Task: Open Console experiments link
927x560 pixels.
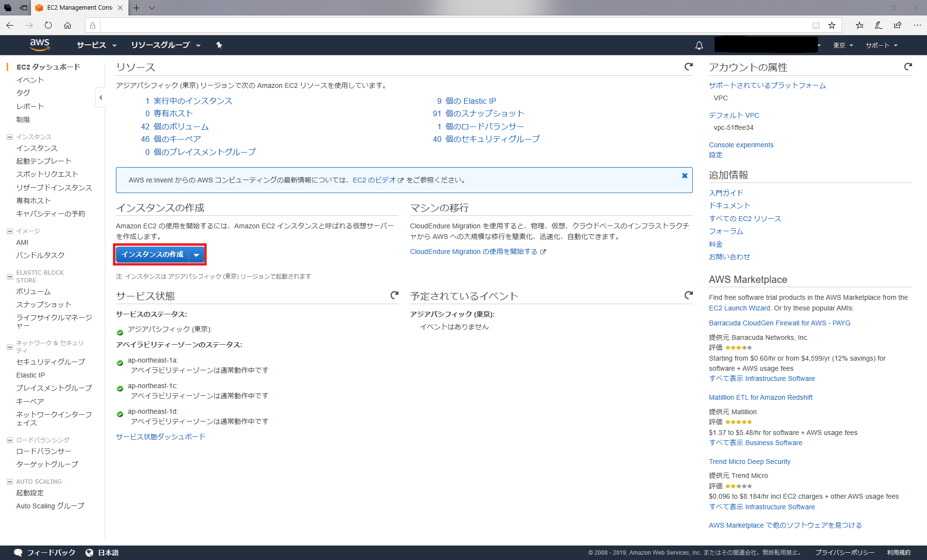Action: click(741, 145)
